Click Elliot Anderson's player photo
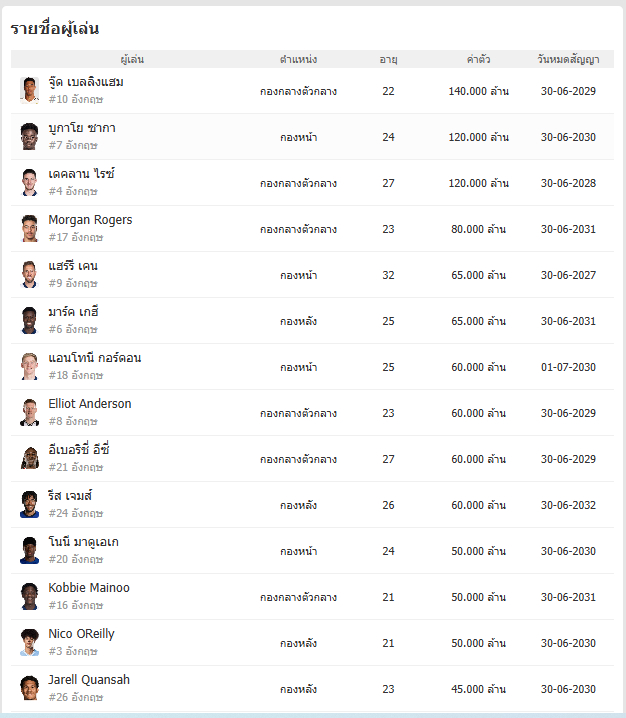Screen dimensions: 626x718 tap(29, 413)
